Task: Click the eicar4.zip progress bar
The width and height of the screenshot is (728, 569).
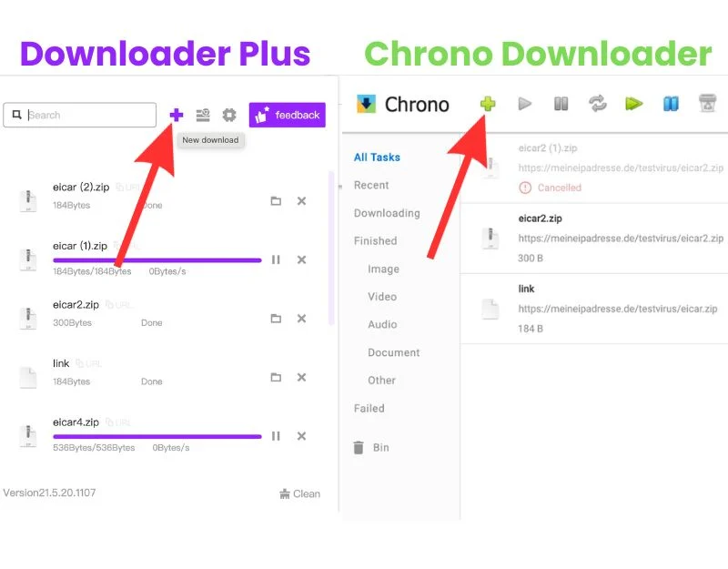Action: pyautogui.click(x=157, y=437)
